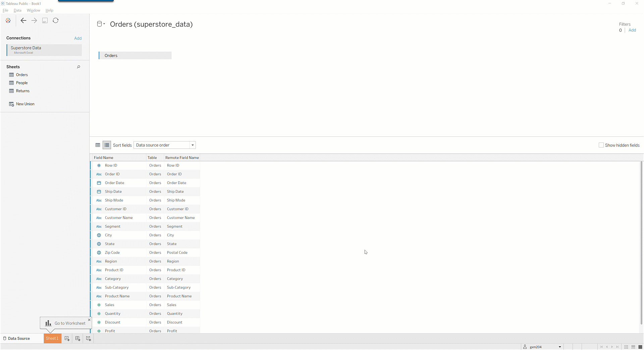644x350 pixels.
Task: Enable Show hidden fields checkbox
Action: 601,145
